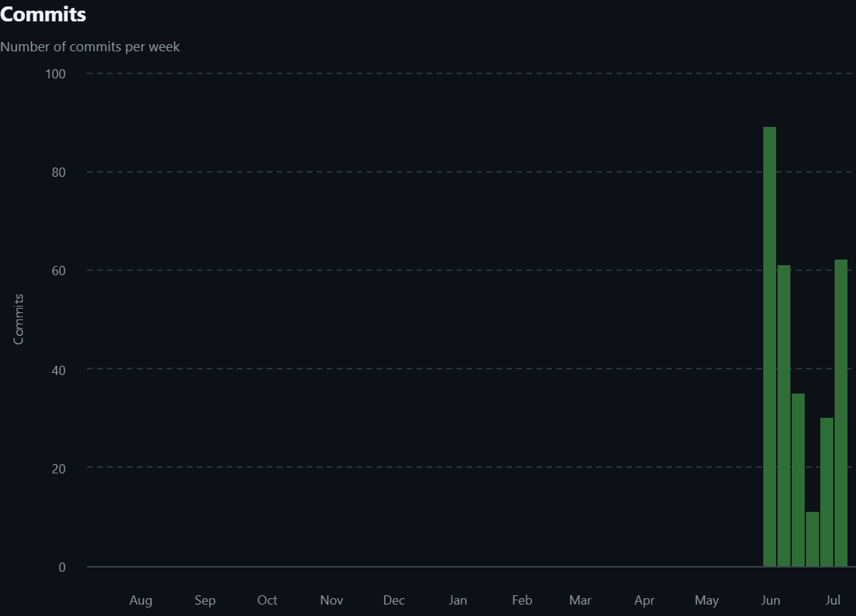Image resolution: width=856 pixels, height=616 pixels.
Task: Click the Jan month label
Action: 458,600
